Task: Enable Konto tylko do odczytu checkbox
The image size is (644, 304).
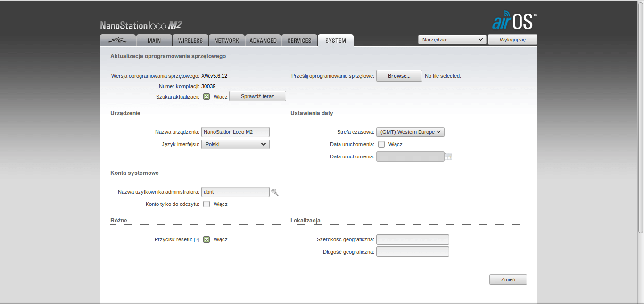Action: [x=206, y=204]
